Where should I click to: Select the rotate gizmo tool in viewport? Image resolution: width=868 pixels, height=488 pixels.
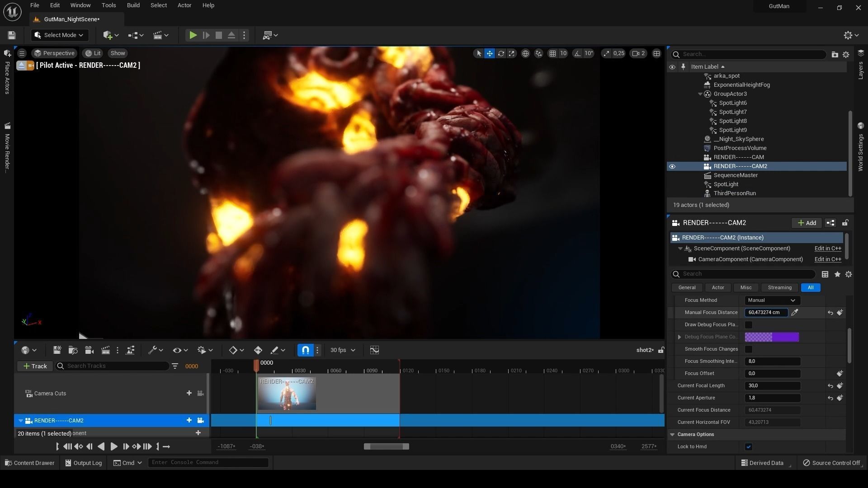coord(501,53)
